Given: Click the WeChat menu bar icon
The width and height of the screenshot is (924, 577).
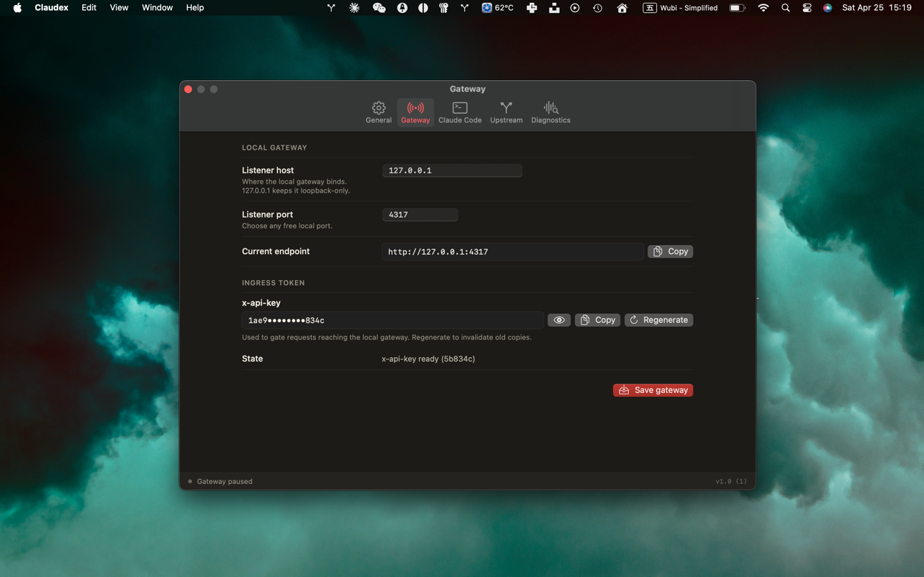Looking at the screenshot, I should click(379, 8).
